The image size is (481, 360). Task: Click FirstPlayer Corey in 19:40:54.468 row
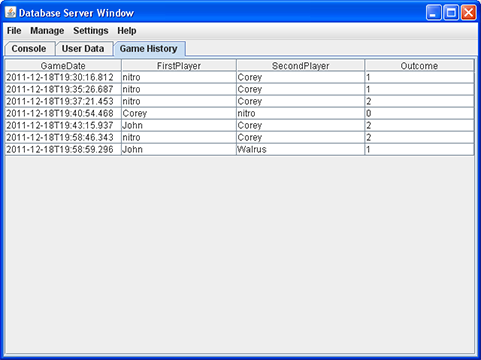(x=179, y=113)
